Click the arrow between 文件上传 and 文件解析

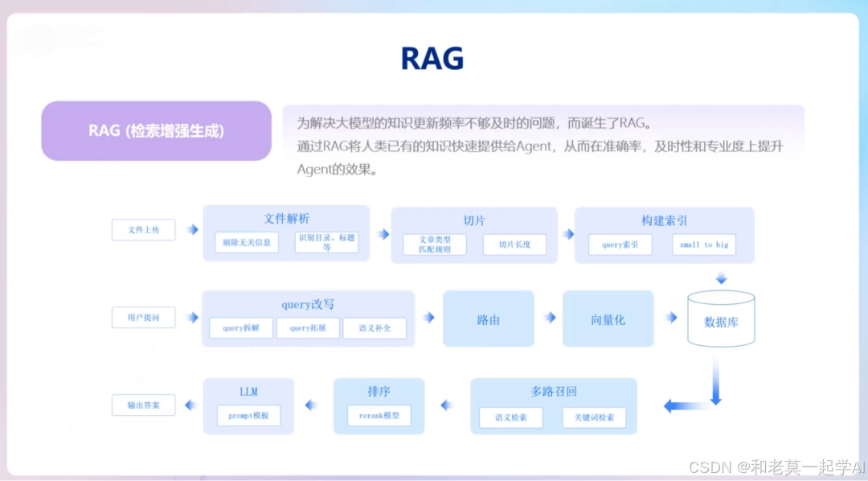pos(191,229)
